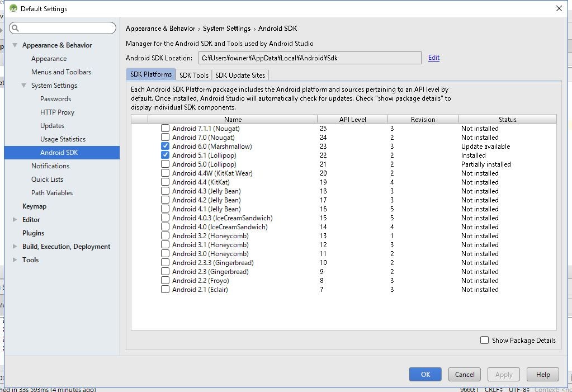572x392 pixels.
Task: Enable Show Package Details checkbox
Action: tap(484, 340)
